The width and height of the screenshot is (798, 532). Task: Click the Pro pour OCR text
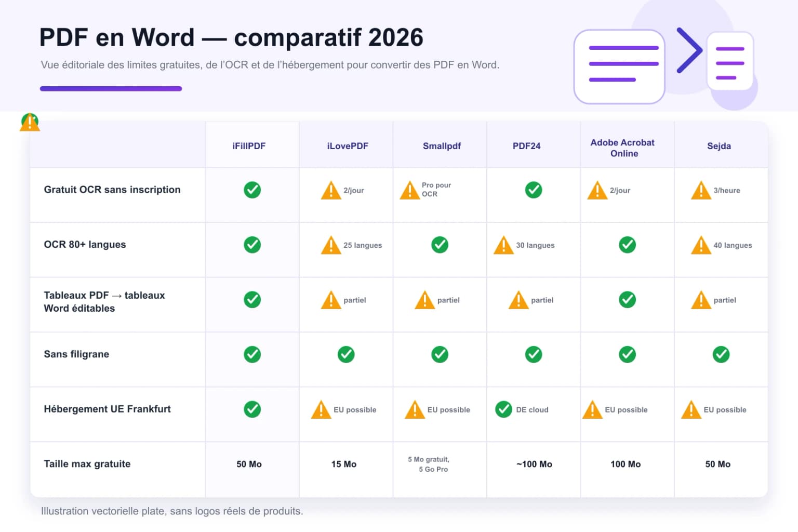[x=436, y=189]
